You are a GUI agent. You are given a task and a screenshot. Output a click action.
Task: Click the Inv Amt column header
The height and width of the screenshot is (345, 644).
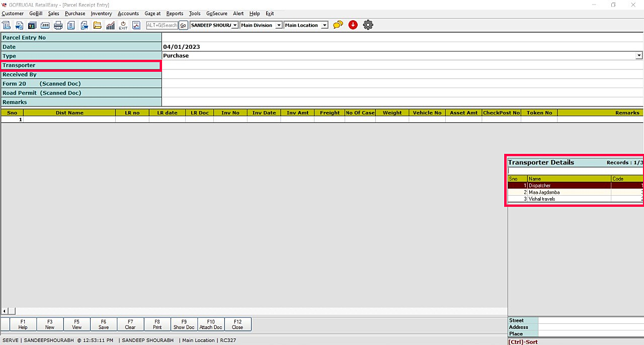click(297, 113)
